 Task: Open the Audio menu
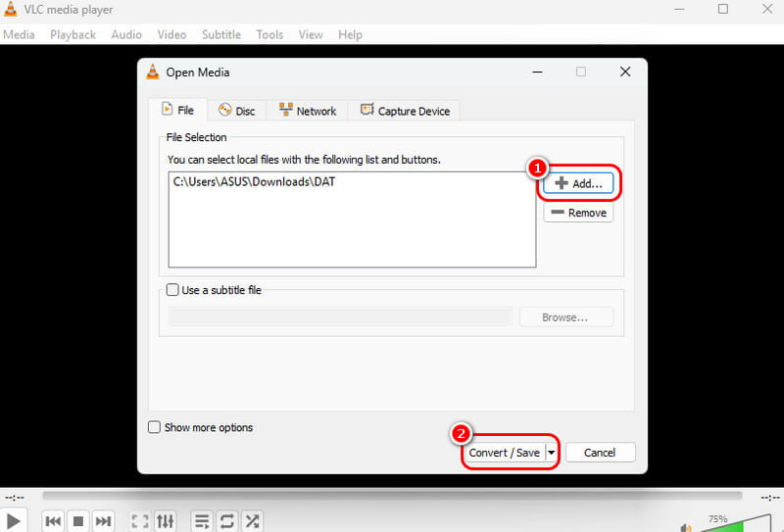[x=126, y=34]
